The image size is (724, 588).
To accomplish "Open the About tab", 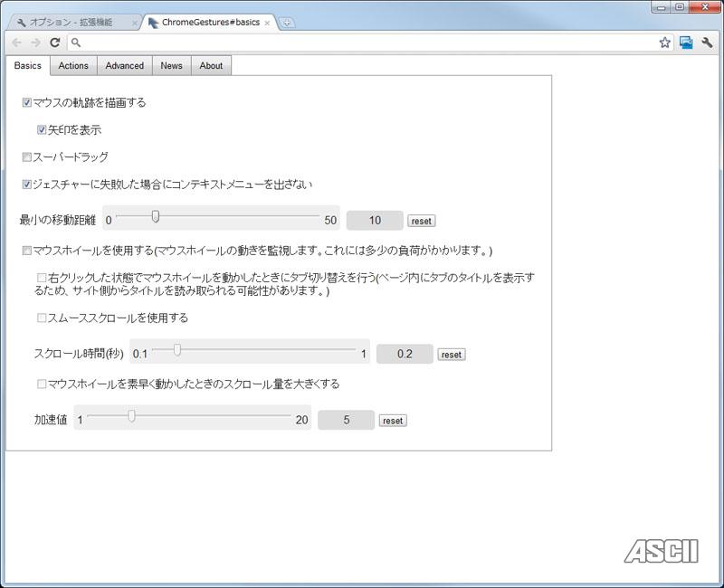I will [211, 65].
